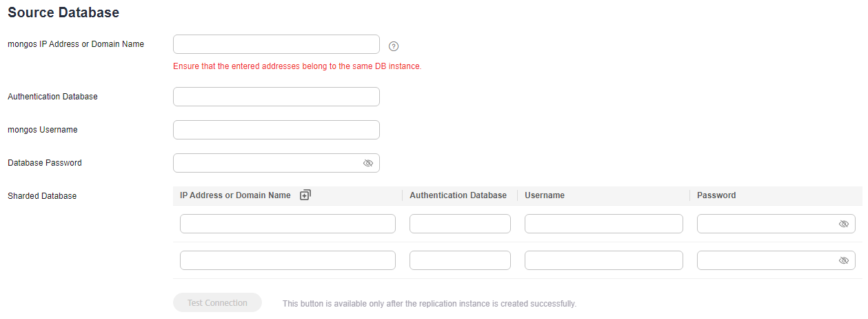Screen dimensions: 868x319
Task: Open help tooltip beside mongos IP address field
Action: tap(394, 46)
